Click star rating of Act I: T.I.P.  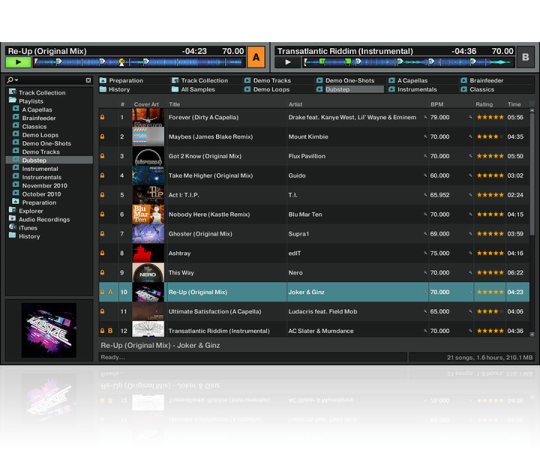coord(490,195)
